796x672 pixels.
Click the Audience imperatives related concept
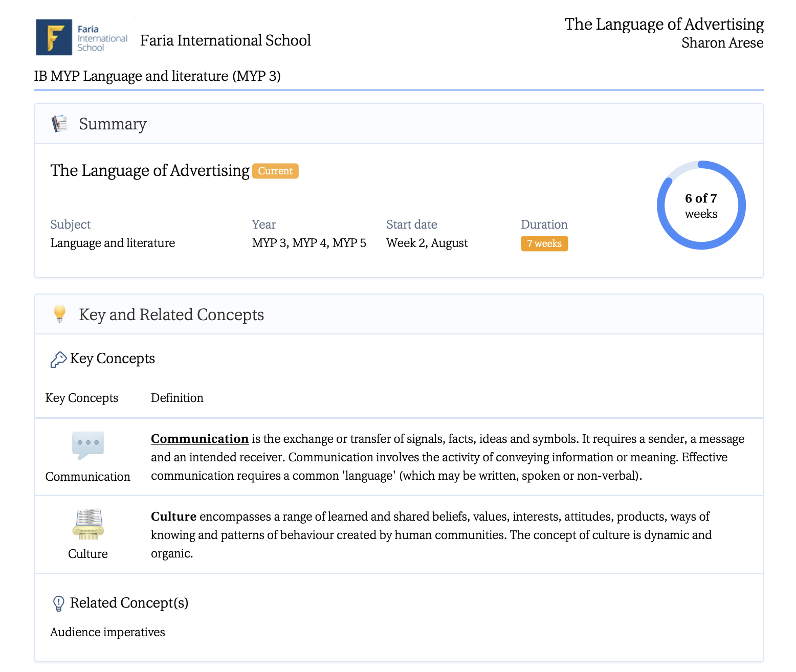tap(107, 632)
